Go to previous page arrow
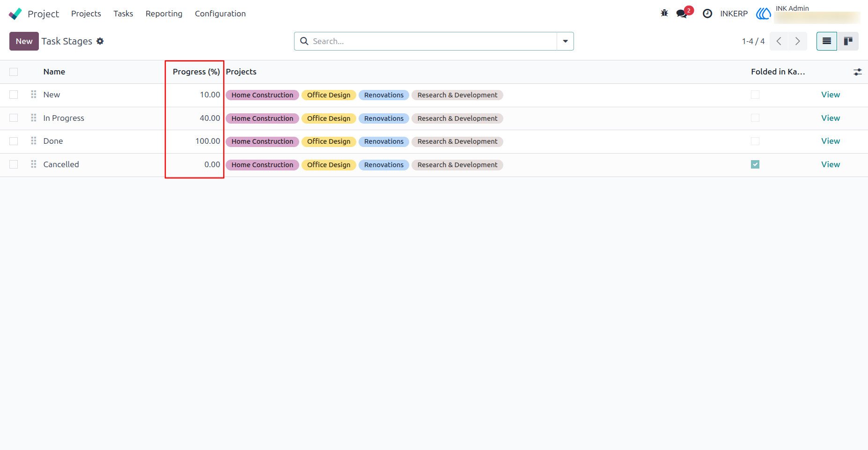 (x=779, y=41)
